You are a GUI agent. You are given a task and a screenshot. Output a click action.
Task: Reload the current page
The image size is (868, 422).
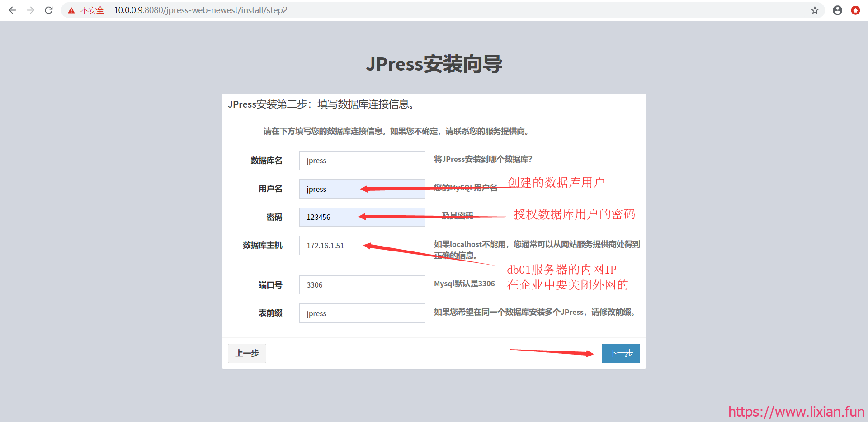click(x=49, y=10)
